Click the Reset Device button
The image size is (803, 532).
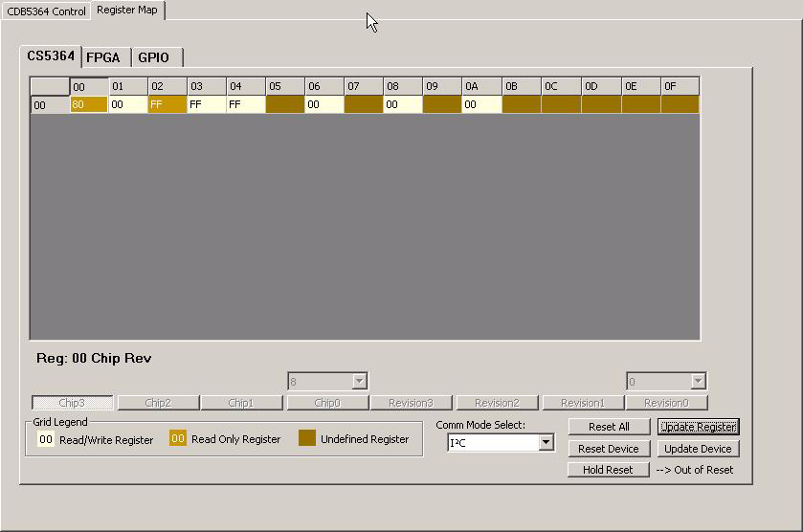[x=609, y=449]
